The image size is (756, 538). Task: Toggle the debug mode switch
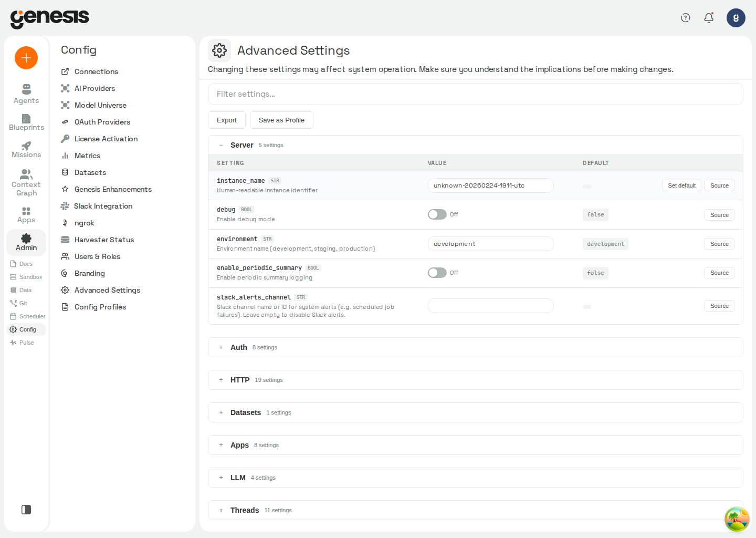437,214
